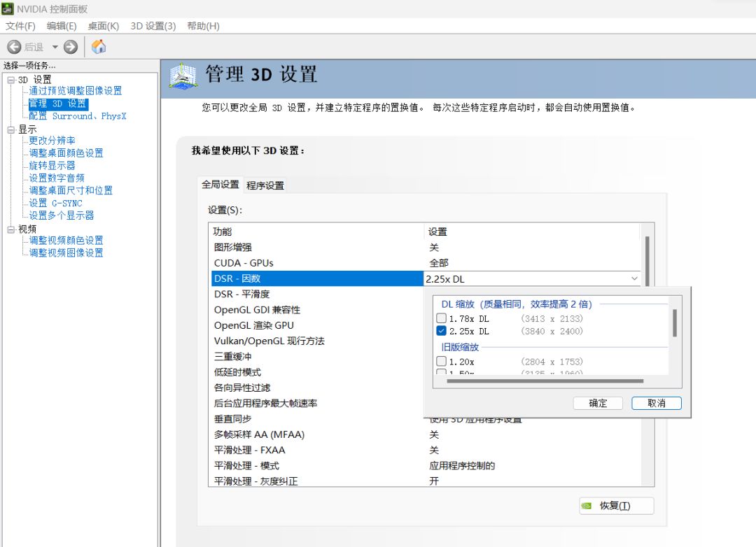Screen dimensions: 756x547
Task: Click the NVIDIA logo in title bar
Action: 8,9
